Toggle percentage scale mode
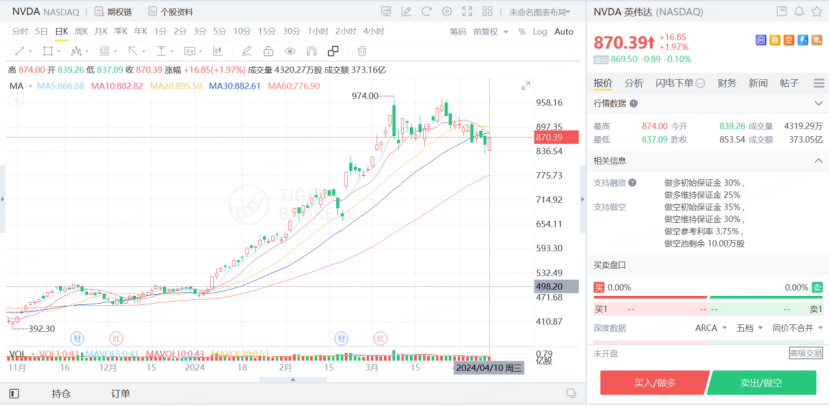 (522, 32)
